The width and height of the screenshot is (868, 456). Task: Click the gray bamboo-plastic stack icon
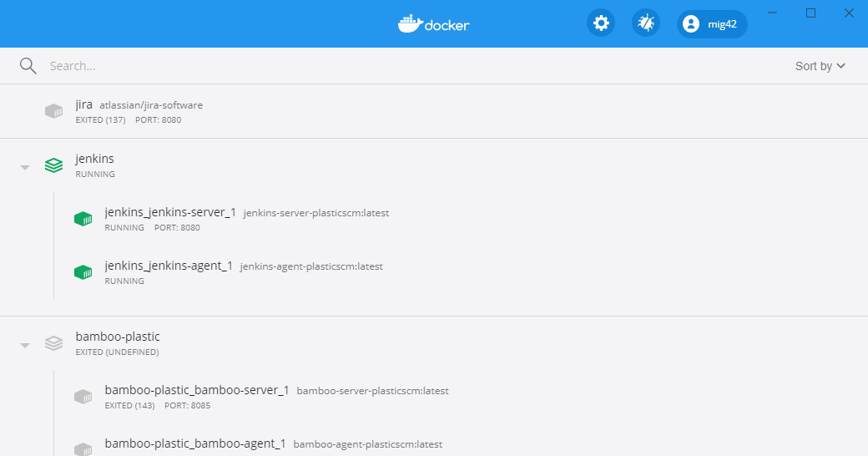53,343
